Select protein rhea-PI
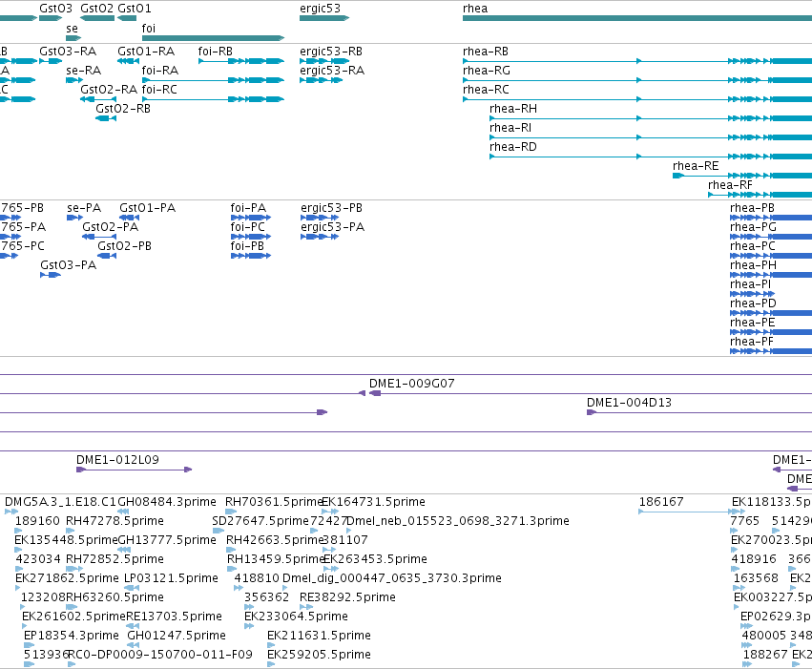812x669 pixels. [x=751, y=284]
